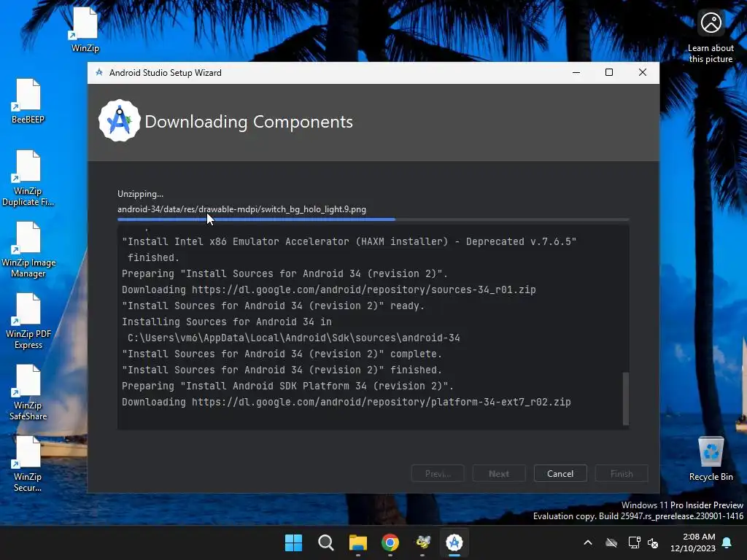The image size is (747, 560).
Task: Show hidden system tray icons
Action: pyautogui.click(x=588, y=542)
